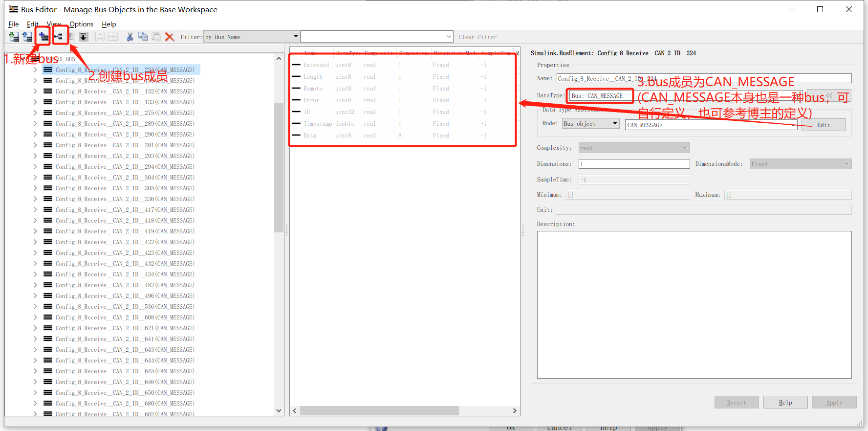Expand the Config_8_Receive__CAN_2_ID__336 tree node
Screen dimensions: 868x431
[35, 199]
